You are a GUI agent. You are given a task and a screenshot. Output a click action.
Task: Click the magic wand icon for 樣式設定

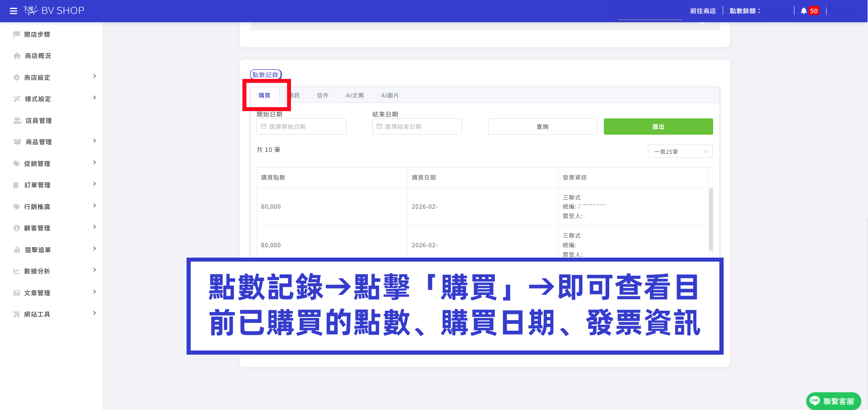coord(17,99)
